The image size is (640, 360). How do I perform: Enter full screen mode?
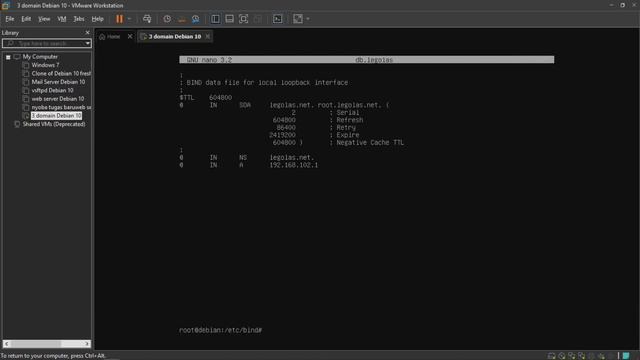tap(243, 19)
